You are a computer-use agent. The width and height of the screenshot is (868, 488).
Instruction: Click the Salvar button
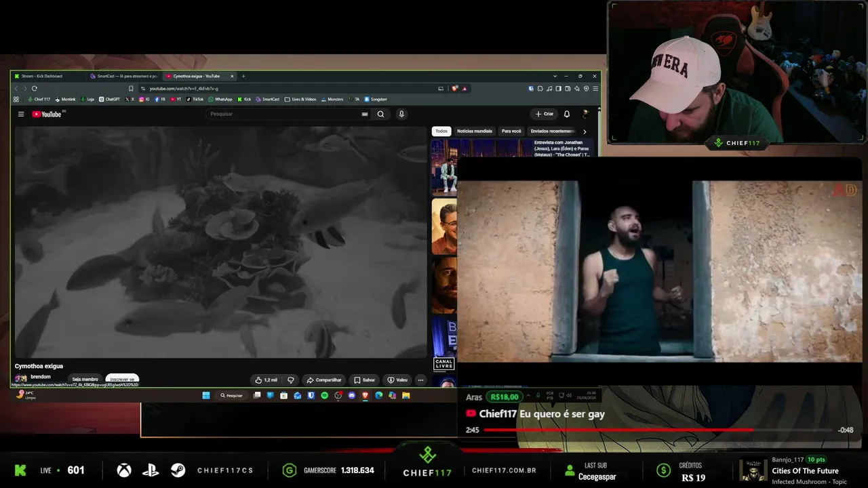point(365,380)
